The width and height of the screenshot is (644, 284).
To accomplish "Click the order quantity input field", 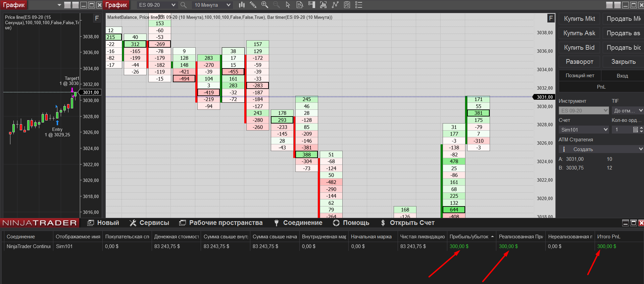I will coord(622,130).
